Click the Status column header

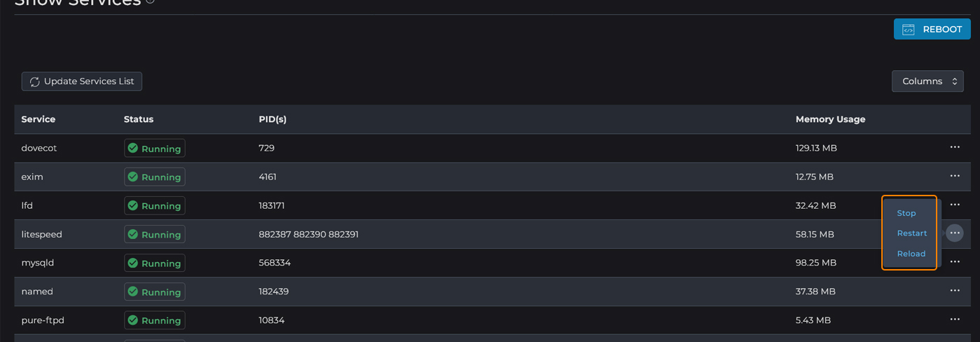(139, 119)
